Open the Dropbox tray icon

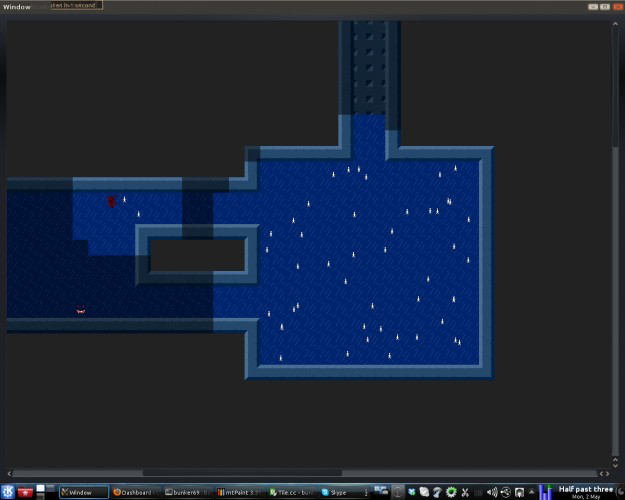411,492
